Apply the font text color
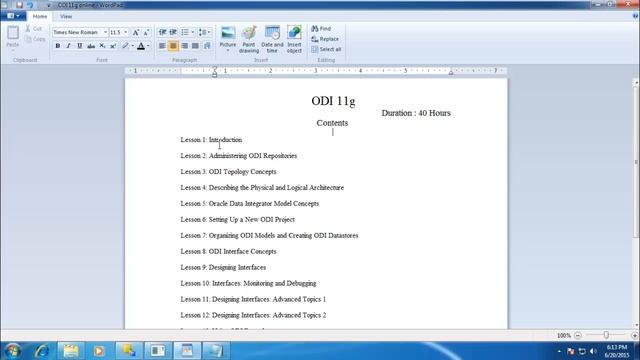Viewport: 640px width, 360px height. [x=141, y=46]
